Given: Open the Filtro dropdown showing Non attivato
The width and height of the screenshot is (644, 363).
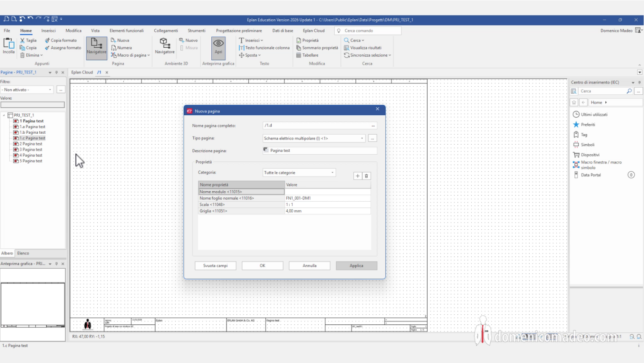Looking at the screenshot, I should (x=50, y=89).
